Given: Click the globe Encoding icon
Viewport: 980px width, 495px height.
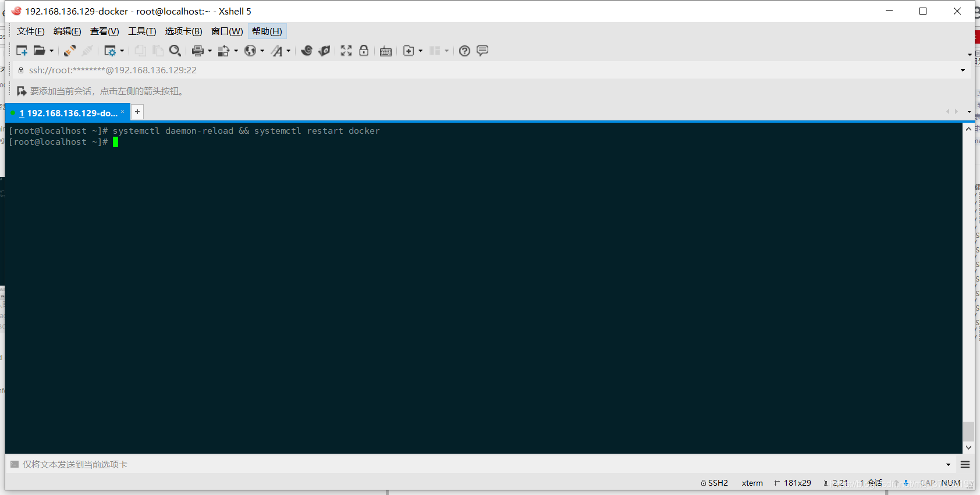Looking at the screenshot, I should coord(250,51).
